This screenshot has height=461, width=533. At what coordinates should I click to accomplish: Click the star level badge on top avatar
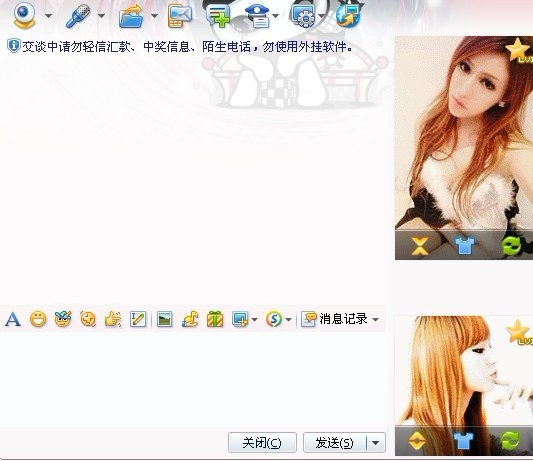pyautogui.click(x=519, y=50)
